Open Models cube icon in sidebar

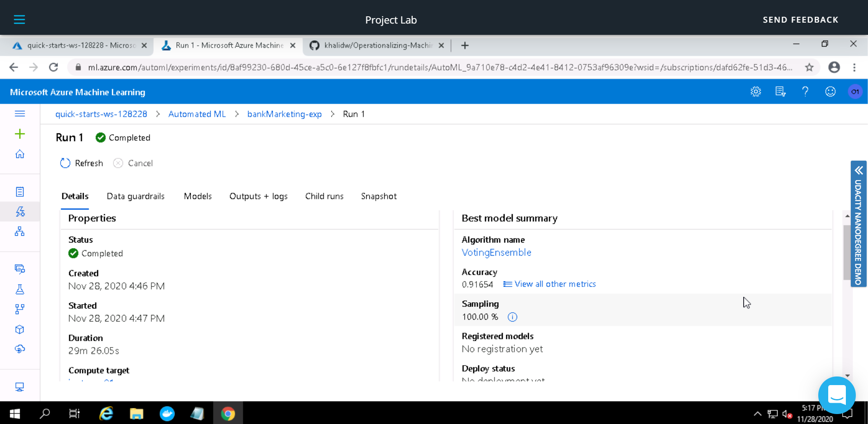pyautogui.click(x=20, y=329)
